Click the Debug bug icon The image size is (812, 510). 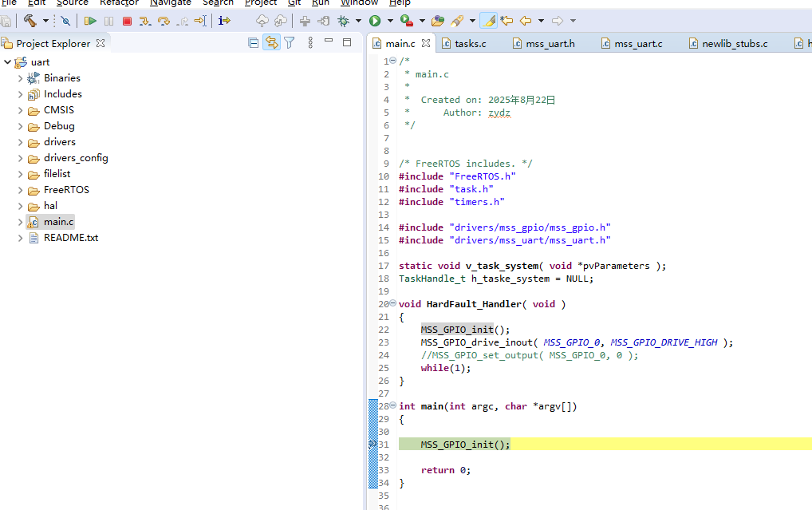pos(343,21)
